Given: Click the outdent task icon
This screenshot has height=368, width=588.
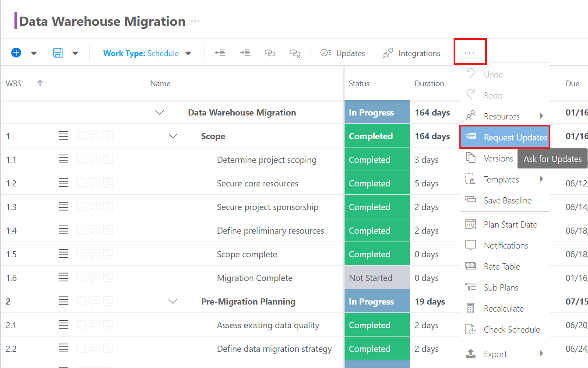Looking at the screenshot, I should click(x=220, y=53).
